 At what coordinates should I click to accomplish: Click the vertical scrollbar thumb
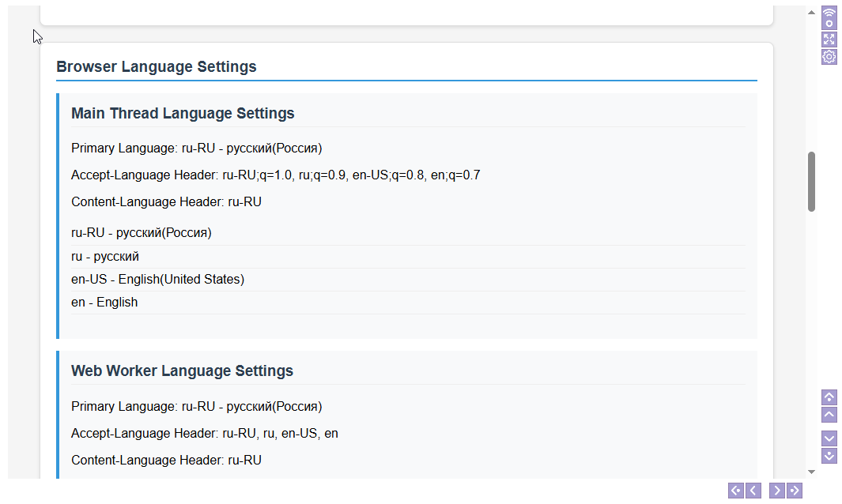811,182
